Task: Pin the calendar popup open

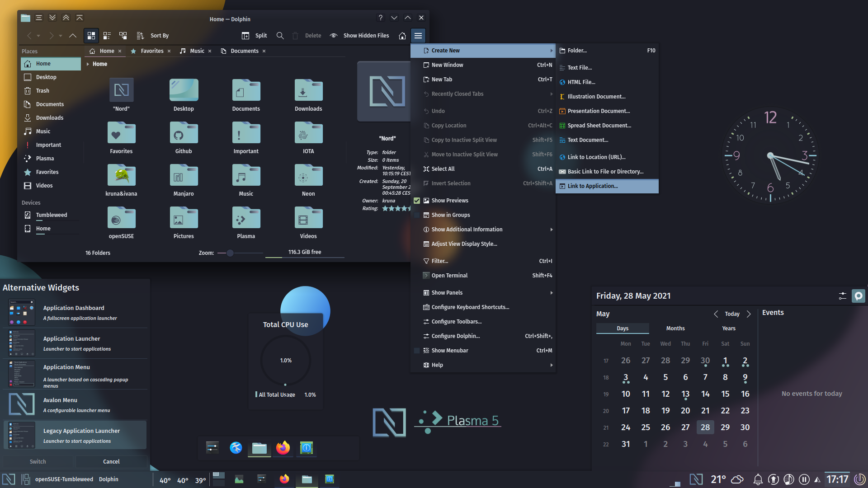Action: (858, 296)
